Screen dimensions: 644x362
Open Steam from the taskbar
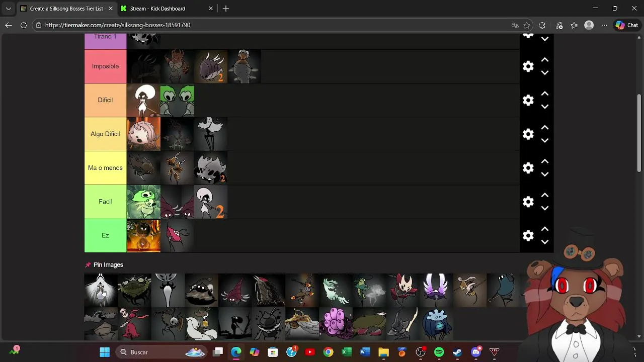(x=457, y=352)
